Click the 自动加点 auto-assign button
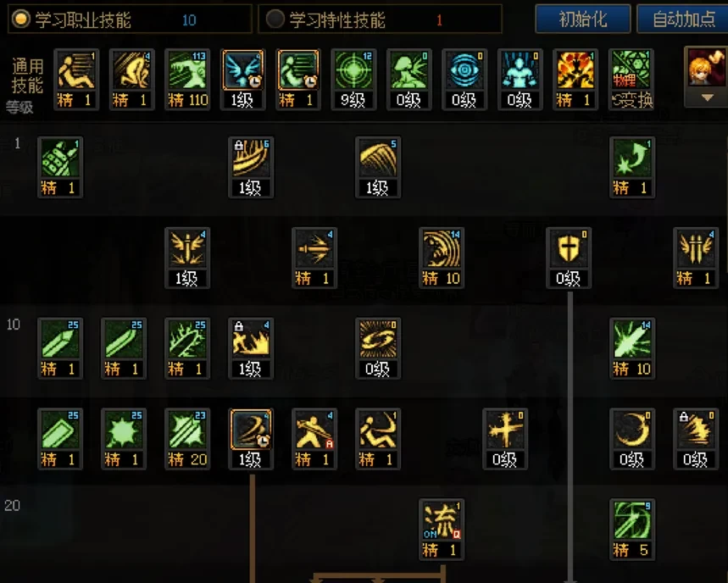The height and width of the screenshot is (583, 728). (x=683, y=19)
